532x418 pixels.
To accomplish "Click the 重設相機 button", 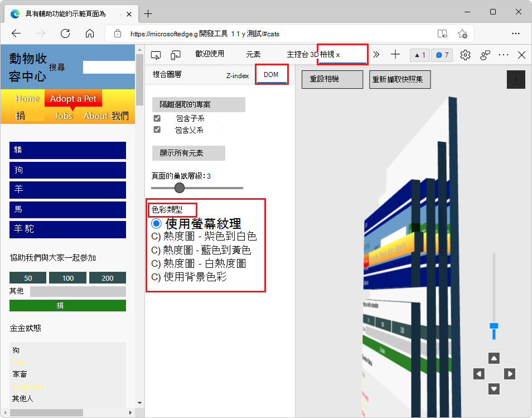I will (x=332, y=79).
